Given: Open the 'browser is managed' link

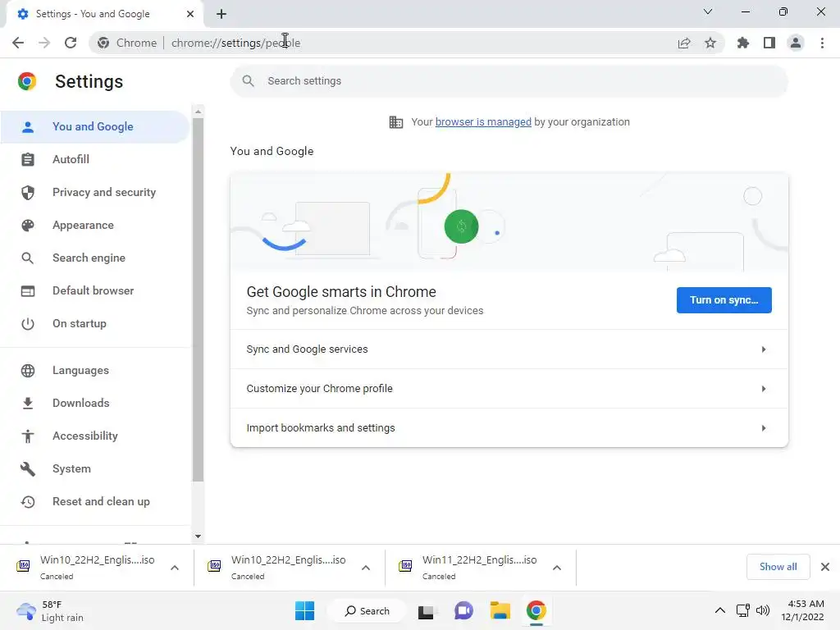Looking at the screenshot, I should (483, 122).
